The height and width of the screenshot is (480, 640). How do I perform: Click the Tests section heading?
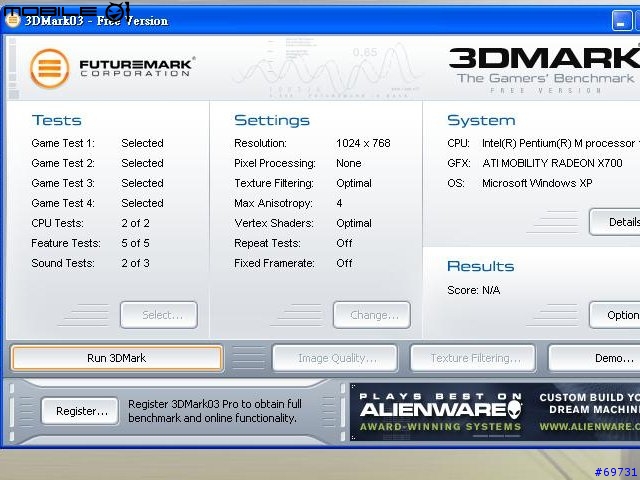(57, 120)
